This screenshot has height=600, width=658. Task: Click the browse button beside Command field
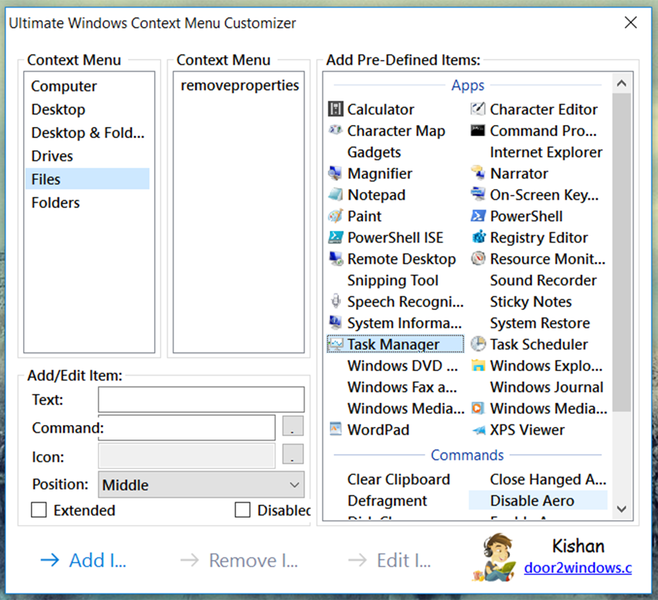292,427
